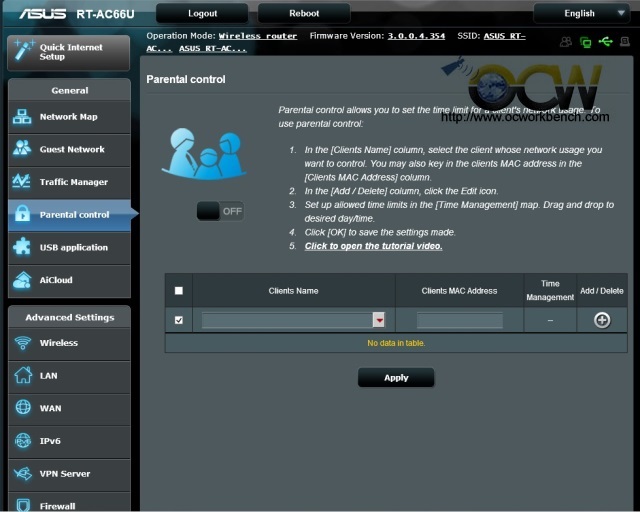Image resolution: width=640 pixels, height=512 pixels.
Task: Click the Quick Internet Setup wand icon
Action: coord(24,50)
